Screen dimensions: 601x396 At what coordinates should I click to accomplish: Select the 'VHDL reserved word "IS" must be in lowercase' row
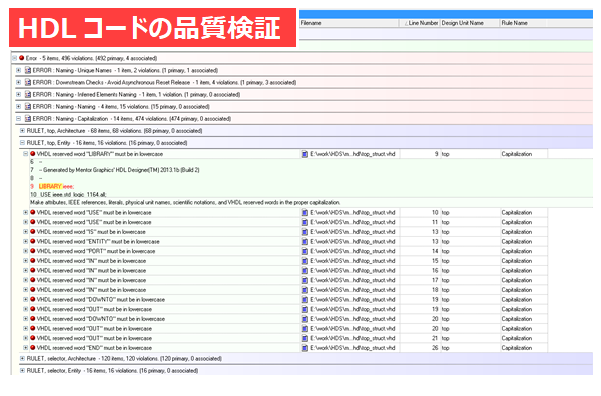(289, 232)
